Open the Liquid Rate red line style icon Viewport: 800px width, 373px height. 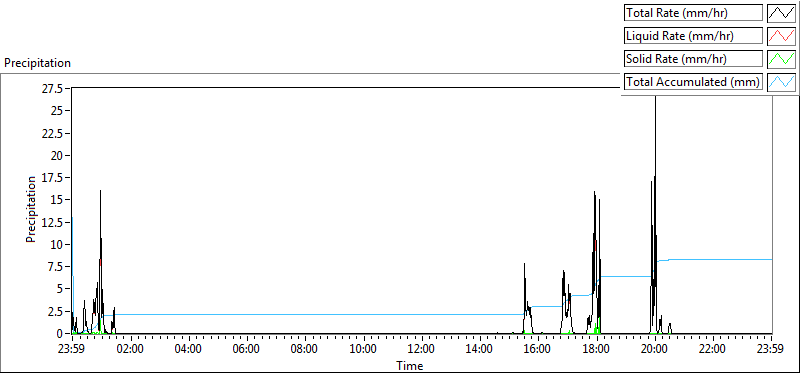[782, 36]
